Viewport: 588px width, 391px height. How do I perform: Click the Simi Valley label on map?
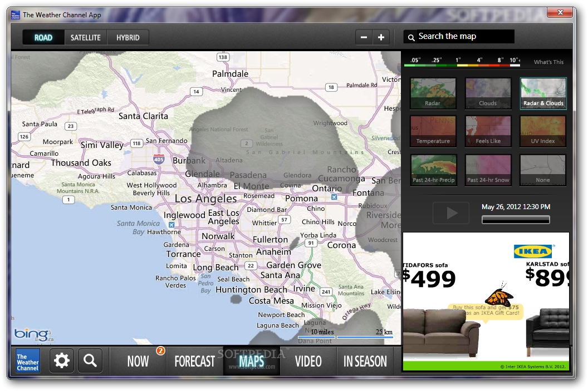[x=102, y=145]
